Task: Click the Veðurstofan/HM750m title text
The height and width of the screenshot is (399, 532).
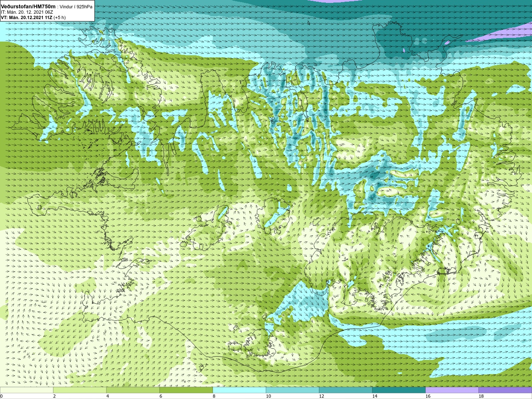Action: click(x=28, y=6)
